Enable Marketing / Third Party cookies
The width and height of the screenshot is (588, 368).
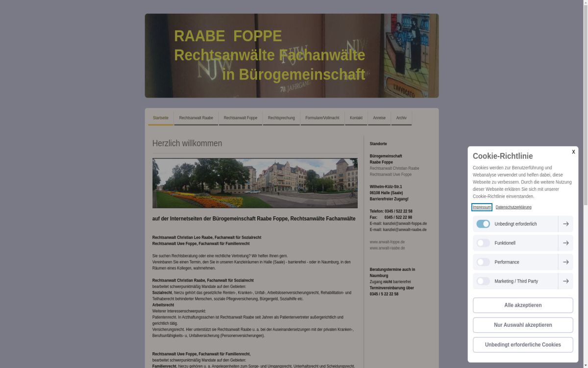(x=483, y=281)
